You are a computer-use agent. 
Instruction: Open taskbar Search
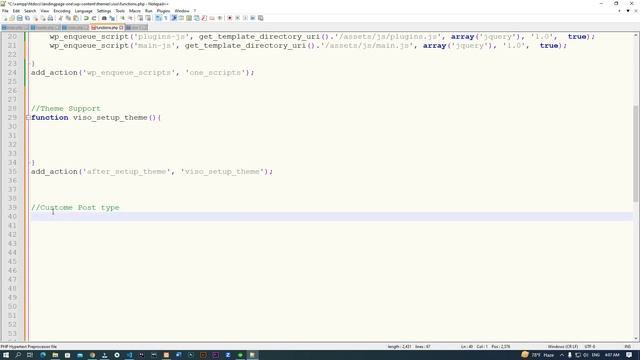[x=18, y=355]
